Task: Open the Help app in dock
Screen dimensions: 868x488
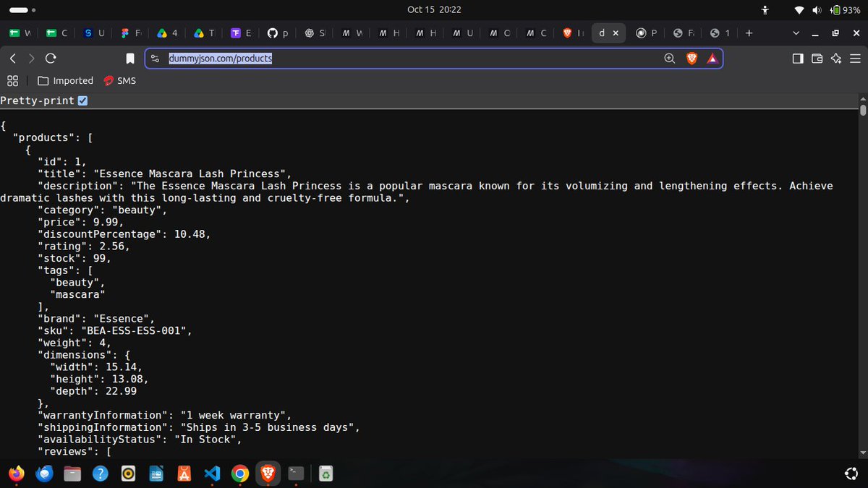Action: tap(101, 474)
